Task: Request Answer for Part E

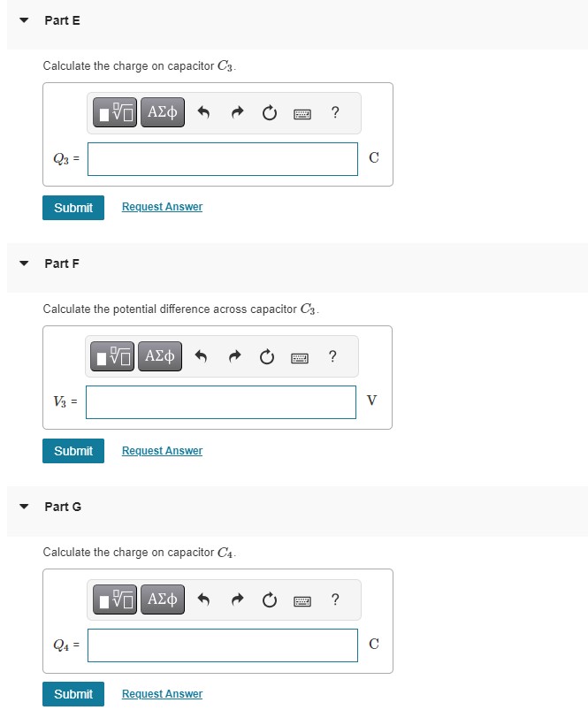Action: [162, 207]
